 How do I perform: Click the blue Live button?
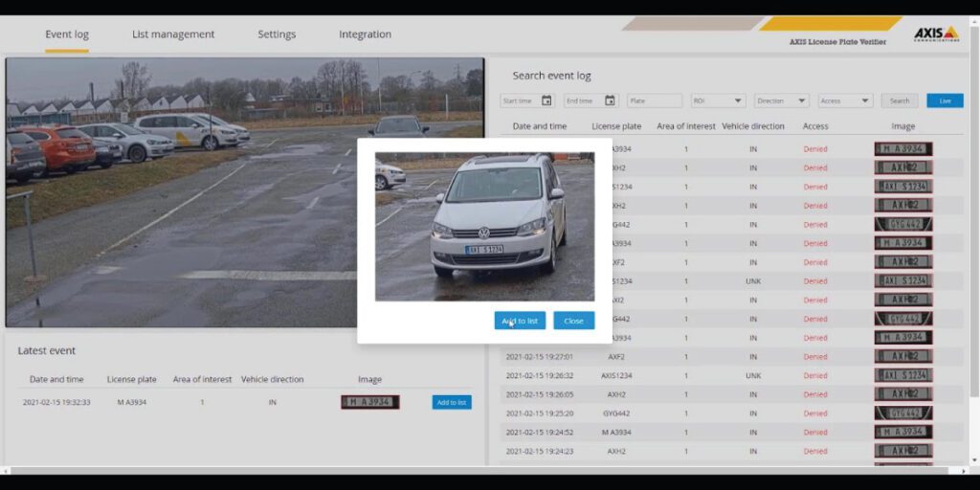pyautogui.click(x=945, y=100)
